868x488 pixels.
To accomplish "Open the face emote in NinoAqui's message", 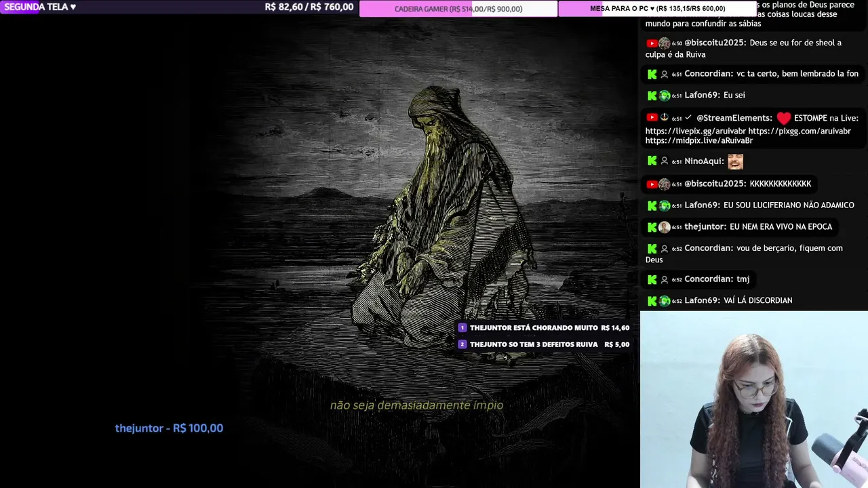I will click(x=735, y=161).
